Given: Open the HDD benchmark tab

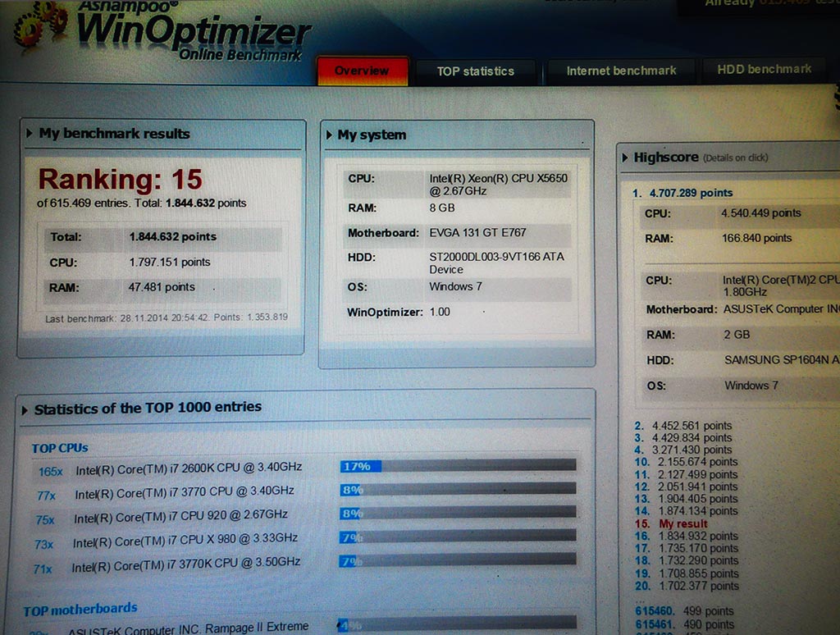Looking at the screenshot, I should pyautogui.click(x=764, y=69).
